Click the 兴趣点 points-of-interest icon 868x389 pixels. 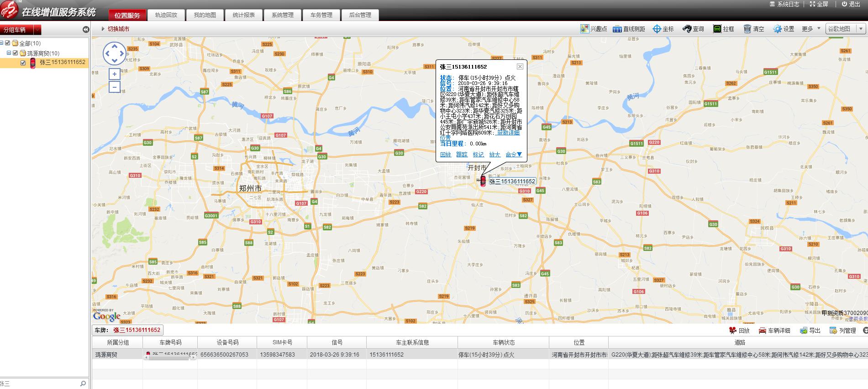coord(585,29)
